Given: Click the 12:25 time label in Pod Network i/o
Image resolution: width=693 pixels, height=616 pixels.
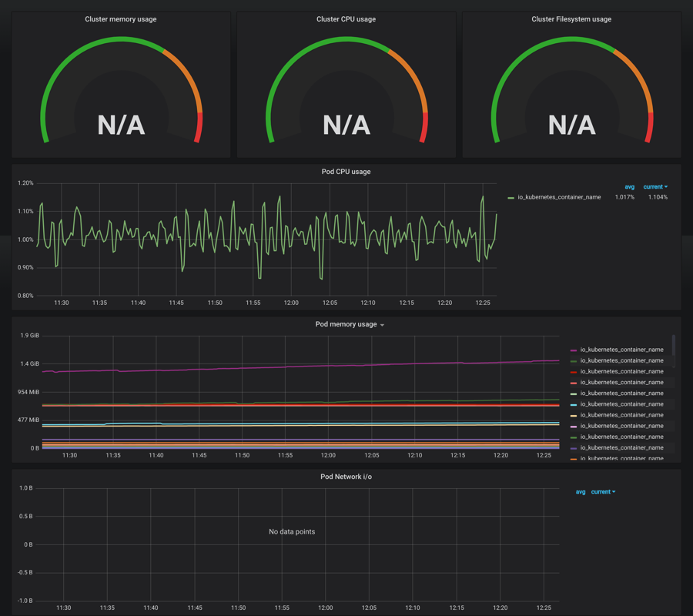Looking at the screenshot, I should pyautogui.click(x=544, y=608).
